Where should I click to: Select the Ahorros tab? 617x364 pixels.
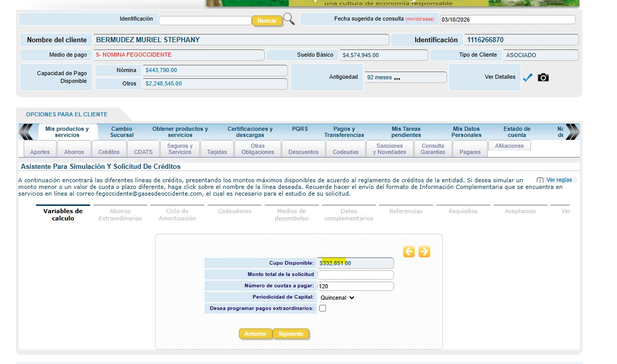point(74,152)
